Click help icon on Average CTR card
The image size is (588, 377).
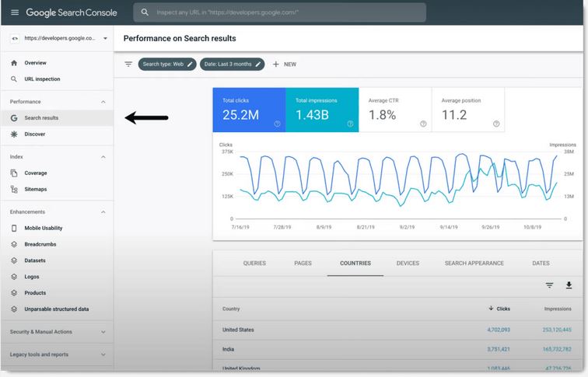click(x=423, y=124)
